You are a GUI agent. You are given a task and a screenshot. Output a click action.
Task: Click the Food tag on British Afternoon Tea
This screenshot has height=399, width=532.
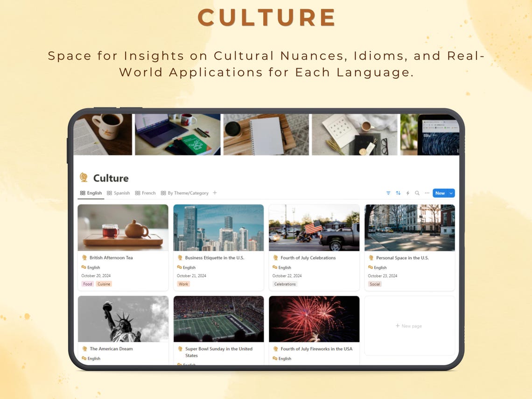[88, 284]
